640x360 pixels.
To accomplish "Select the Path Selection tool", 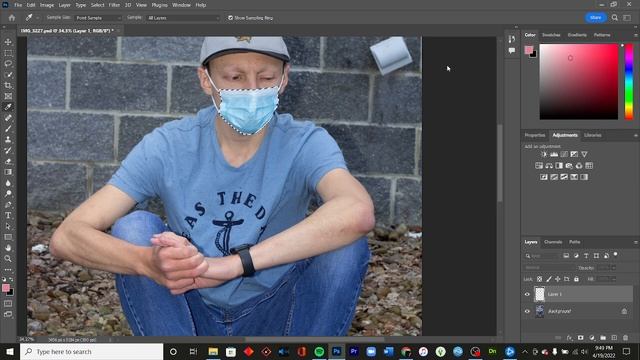I will point(8,226).
